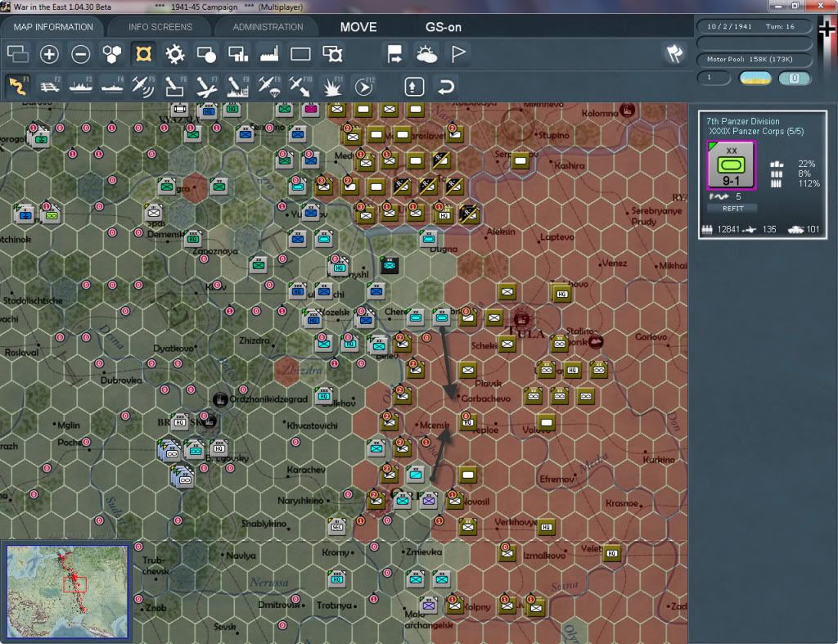Click the overlapping windows icon in toolbar
This screenshot has width=838, height=644.
(18, 54)
